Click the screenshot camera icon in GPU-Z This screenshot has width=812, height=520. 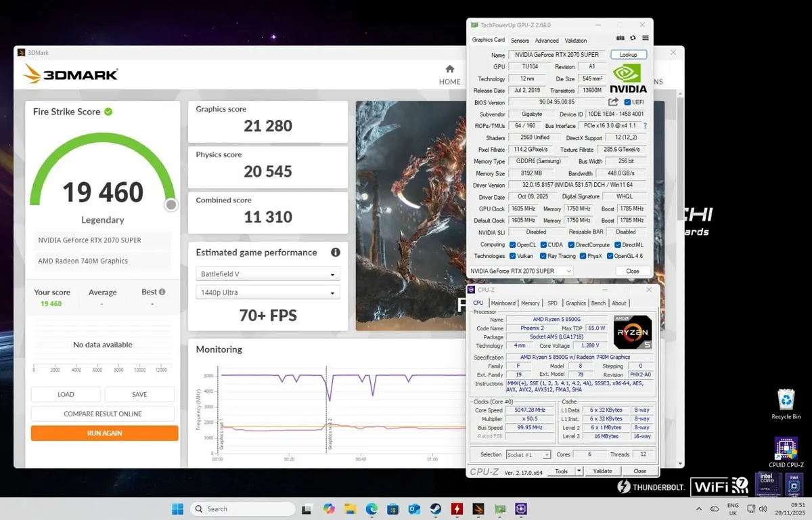click(x=621, y=38)
